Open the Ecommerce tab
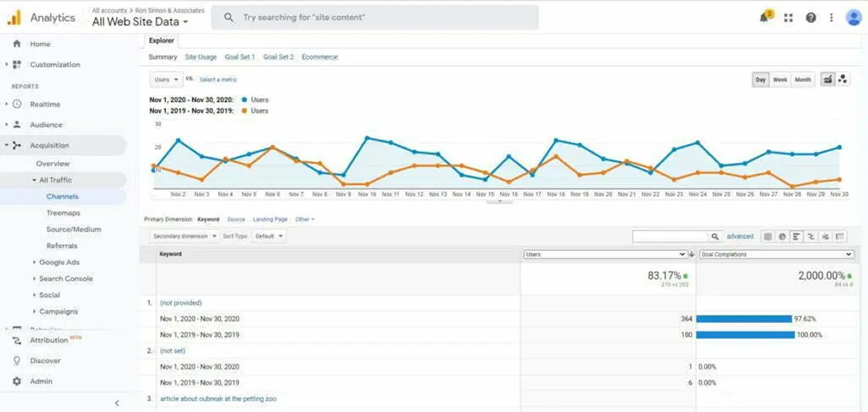 (319, 57)
